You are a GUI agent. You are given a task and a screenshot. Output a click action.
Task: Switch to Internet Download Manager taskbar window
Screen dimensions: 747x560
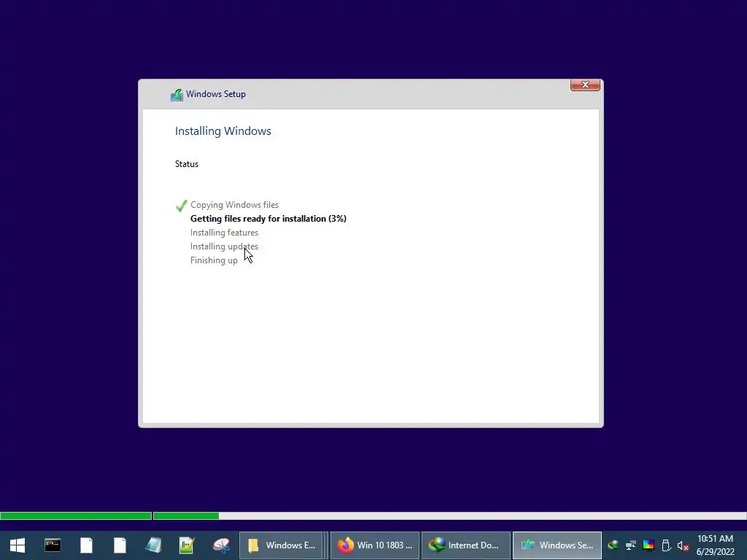(466, 545)
